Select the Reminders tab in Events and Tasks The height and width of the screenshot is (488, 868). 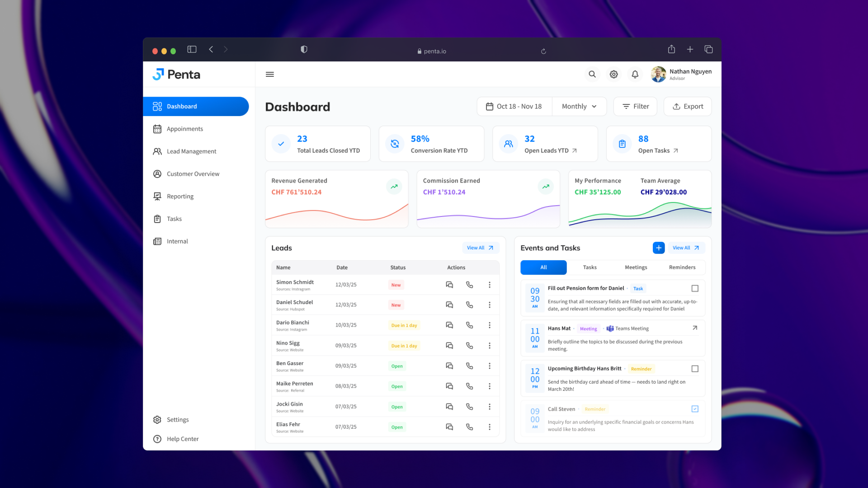682,267
